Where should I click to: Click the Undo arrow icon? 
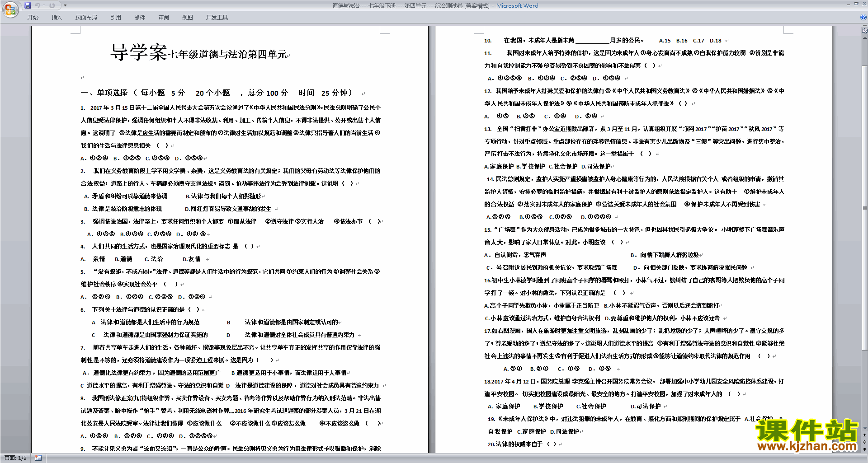tap(38, 5)
